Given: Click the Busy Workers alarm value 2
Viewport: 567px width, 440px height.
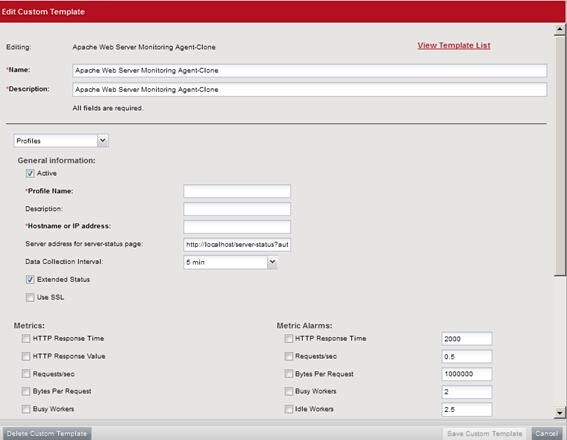Looking at the screenshot, I should tap(466, 392).
